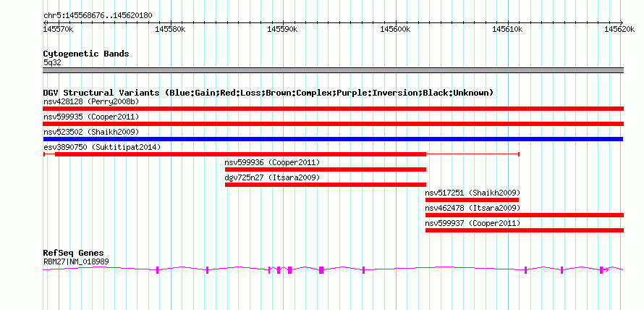Click the nsv599936 (Cooper2011) label
Viewport: 644px width, 310px height.
272,162
